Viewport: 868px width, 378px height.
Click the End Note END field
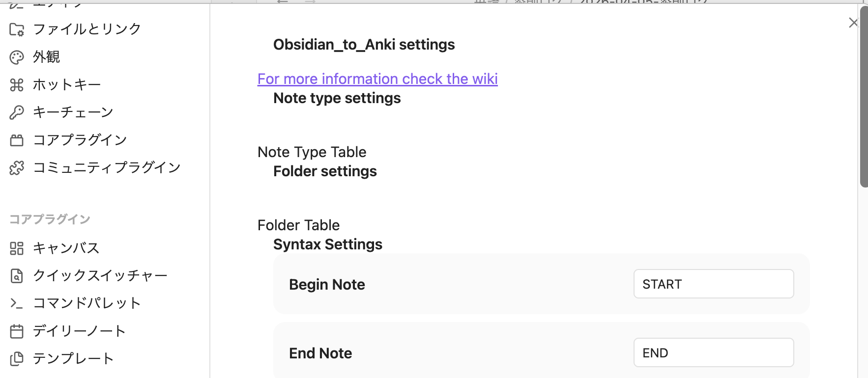714,352
